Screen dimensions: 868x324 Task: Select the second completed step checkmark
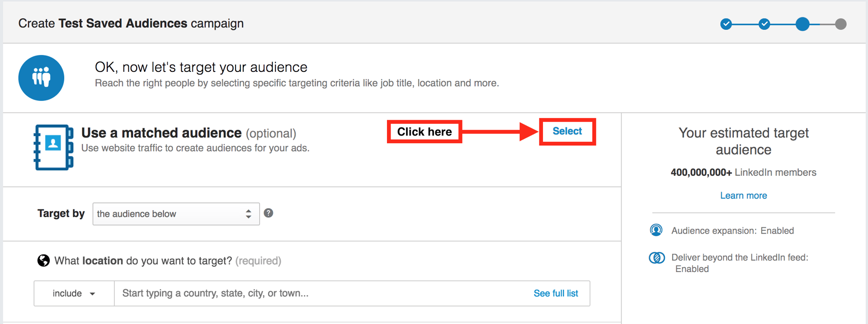(764, 24)
